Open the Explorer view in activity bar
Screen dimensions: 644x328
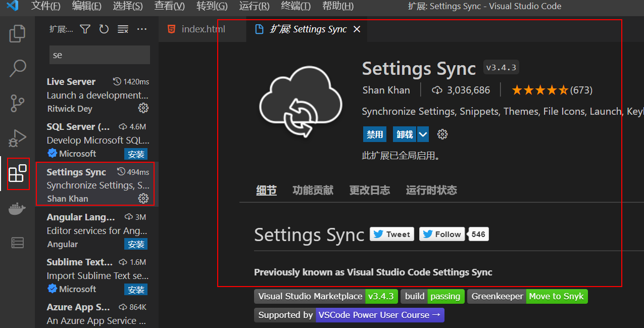pos(17,33)
